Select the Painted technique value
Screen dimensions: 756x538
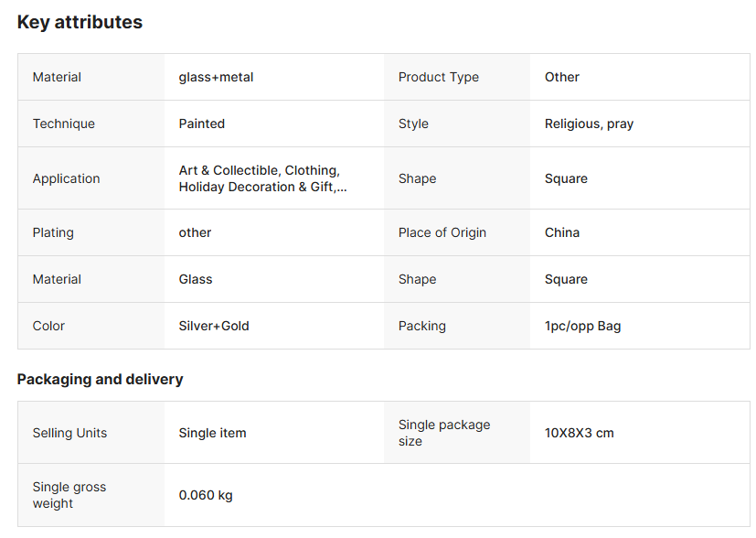(201, 124)
